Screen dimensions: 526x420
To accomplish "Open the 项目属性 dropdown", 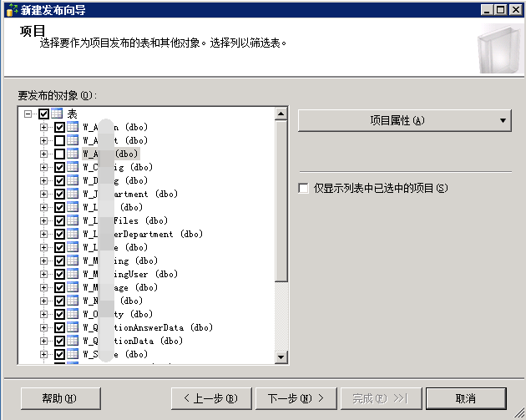I will click(x=404, y=120).
